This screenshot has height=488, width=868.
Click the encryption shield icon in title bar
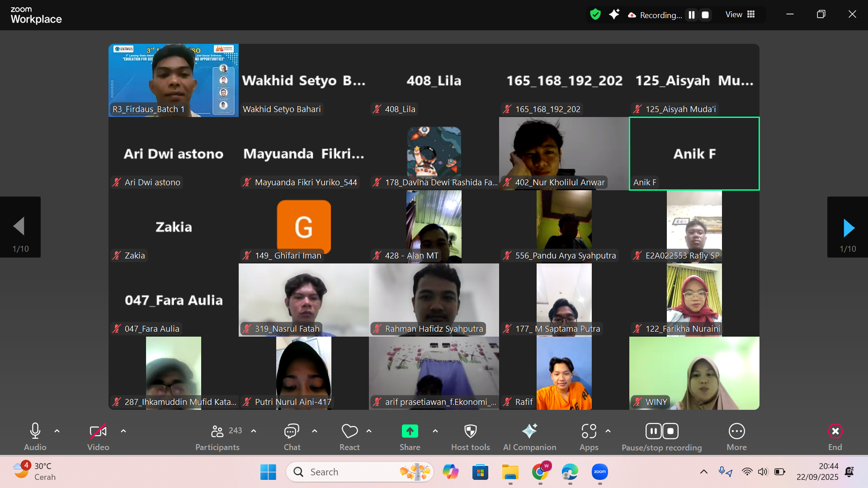point(595,14)
